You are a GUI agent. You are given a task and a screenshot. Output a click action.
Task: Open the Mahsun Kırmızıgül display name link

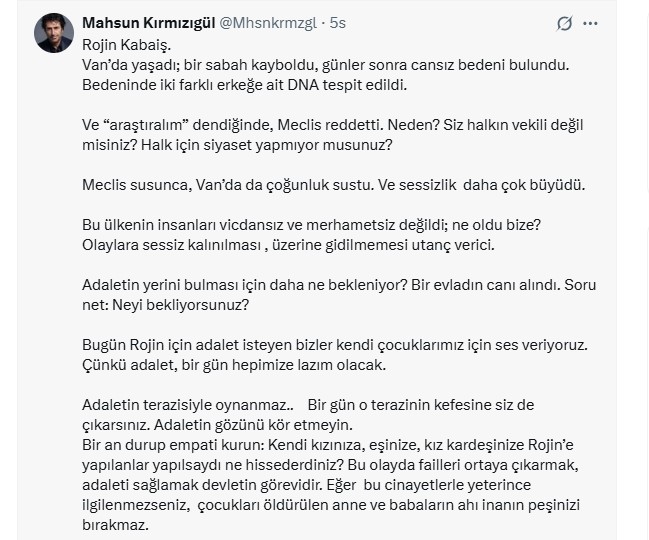(x=157, y=23)
